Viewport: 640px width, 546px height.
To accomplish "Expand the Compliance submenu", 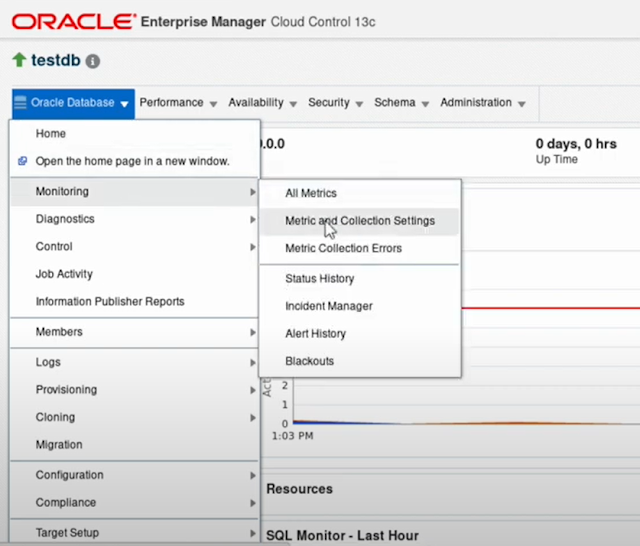I will point(135,503).
